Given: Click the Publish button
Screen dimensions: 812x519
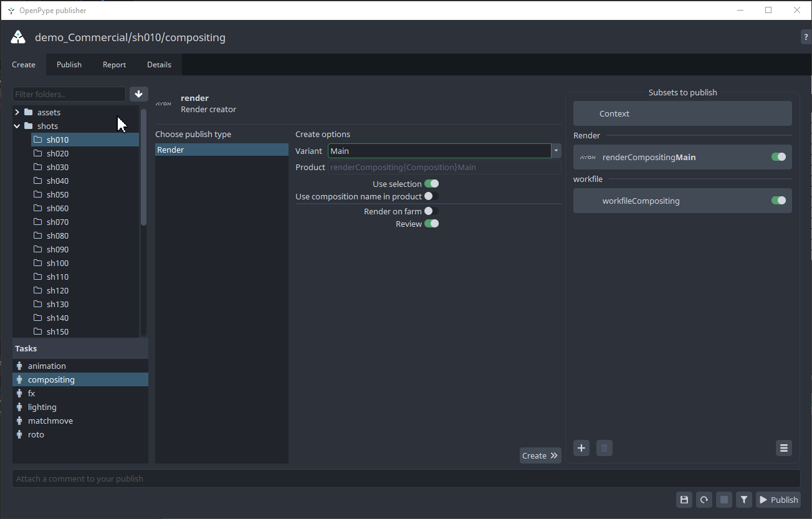Looking at the screenshot, I should click(778, 500).
